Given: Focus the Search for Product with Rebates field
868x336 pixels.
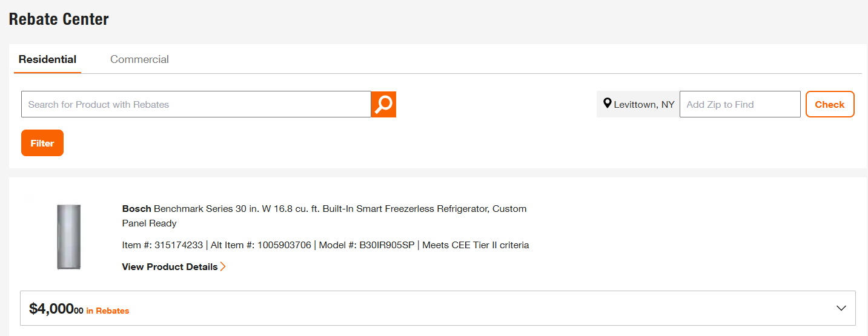Looking at the screenshot, I should pos(196,104).
